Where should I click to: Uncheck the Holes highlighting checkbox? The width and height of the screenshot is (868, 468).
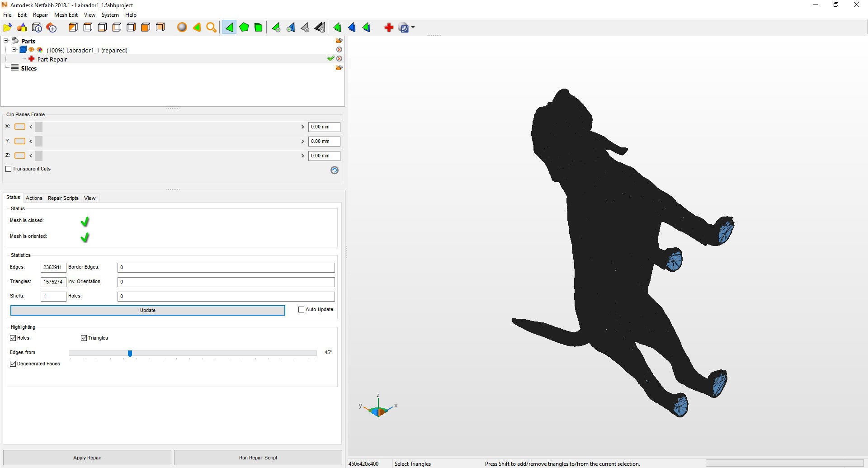point(13,338)
